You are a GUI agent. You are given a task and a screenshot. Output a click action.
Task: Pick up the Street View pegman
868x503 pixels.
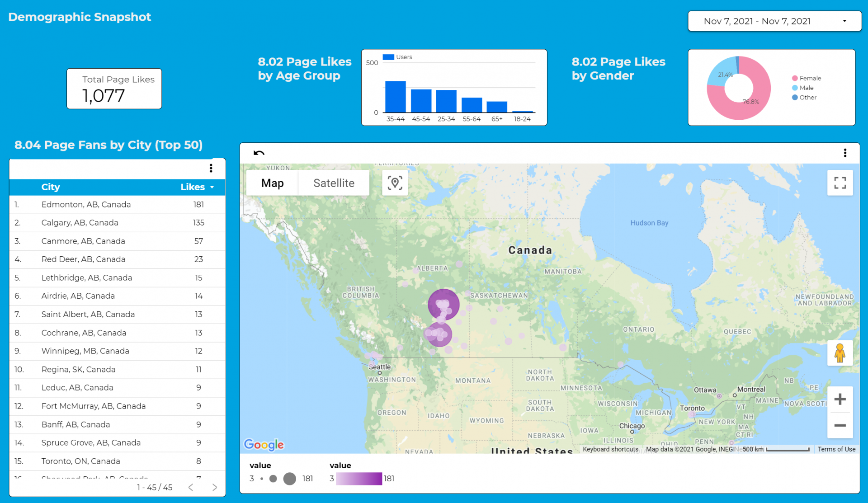tap(840, 353)
